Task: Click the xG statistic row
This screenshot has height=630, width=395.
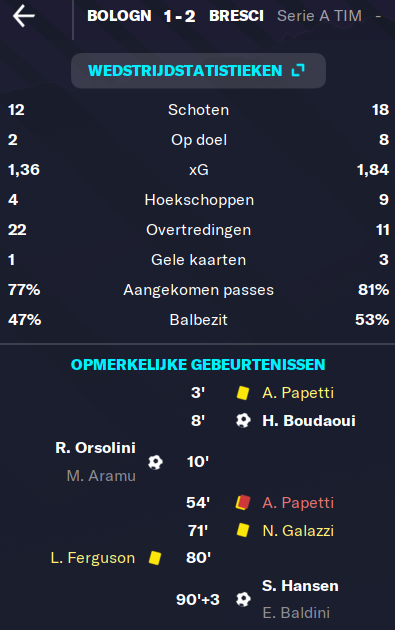Action: pos(198,170)
